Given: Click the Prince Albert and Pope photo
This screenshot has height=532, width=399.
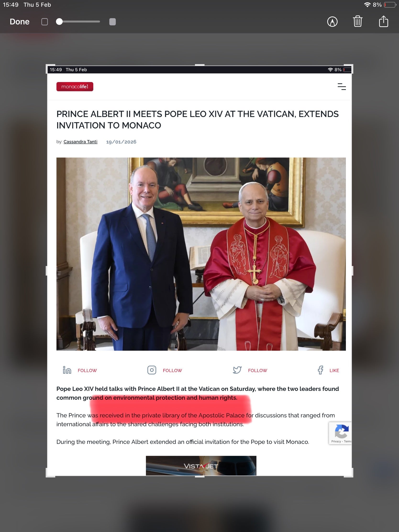Looking at the screenshot, I should (x=201, y=254).
